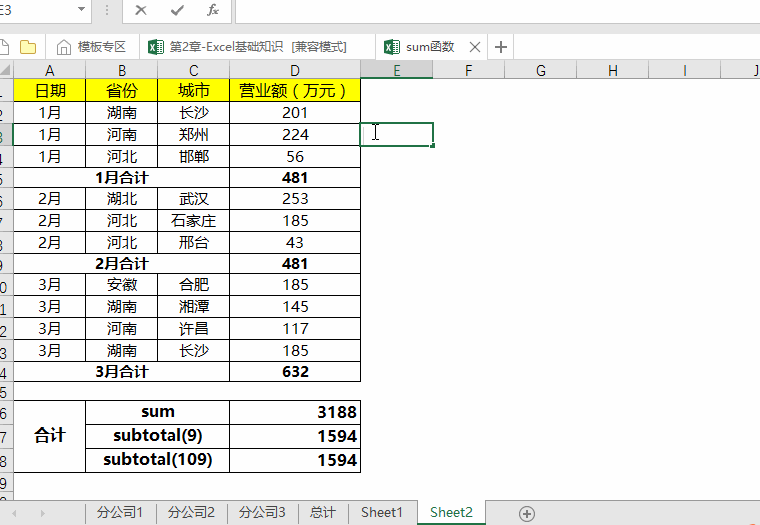
Task: Click the 营业额（万元） header cell
Action: (x=295, y=90)
